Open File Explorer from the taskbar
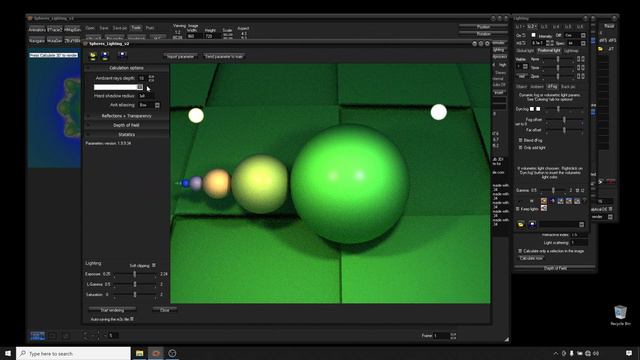Screen dimensions: 640x360 [x=140, y=353]
